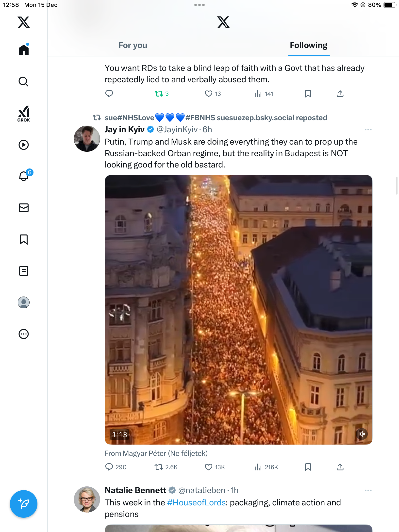Open the #HouseofLords hashtag link
Viewport: 399px width, 532px height.
[196, 502]
